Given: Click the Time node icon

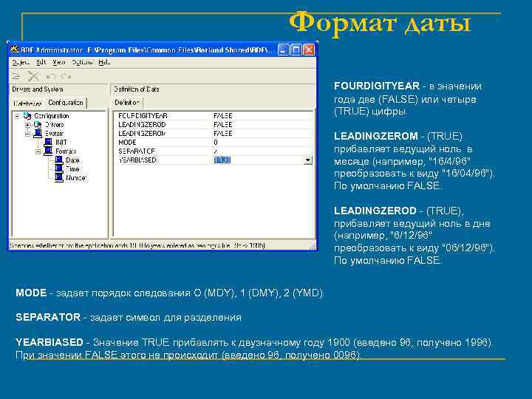Looking at the screenshot, I should pos(59,168).
